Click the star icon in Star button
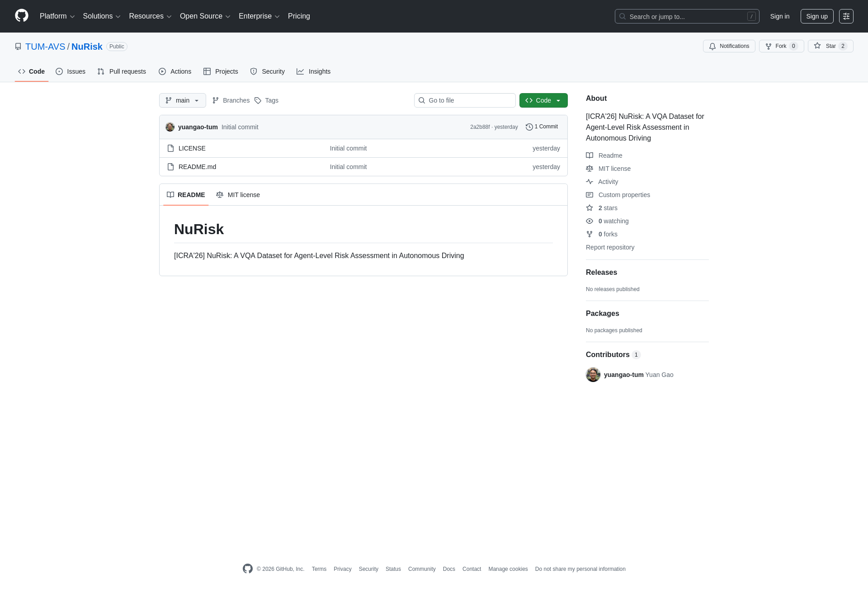This screenshot has width=868, height=593. point(817,46)
